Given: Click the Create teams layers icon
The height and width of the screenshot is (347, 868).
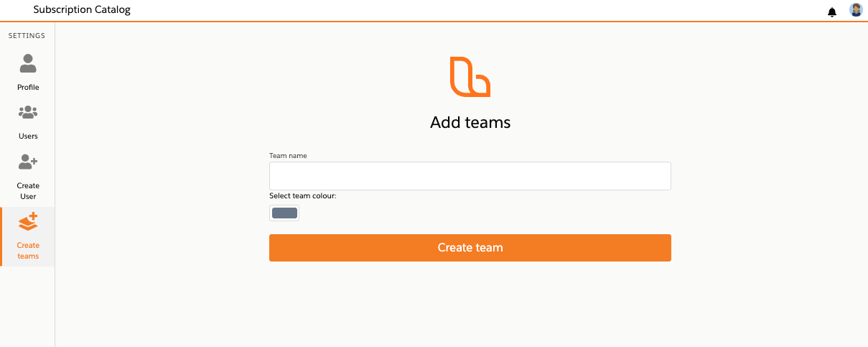Looking at the screenshot, I should (28, 222).
